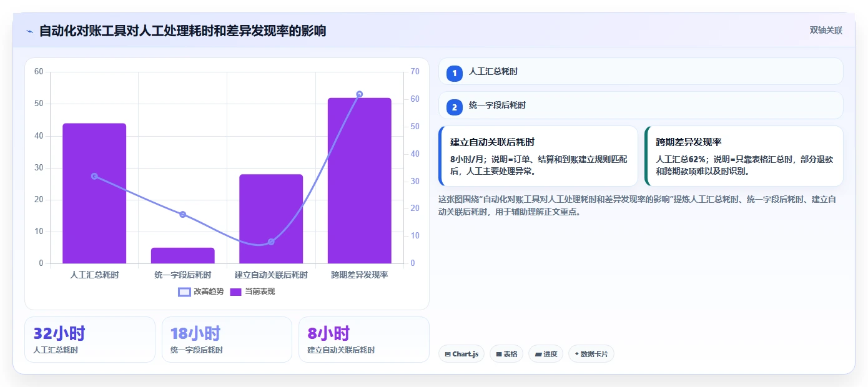
Task: Select the number 2 badge icon
Action: pos(455,107)
